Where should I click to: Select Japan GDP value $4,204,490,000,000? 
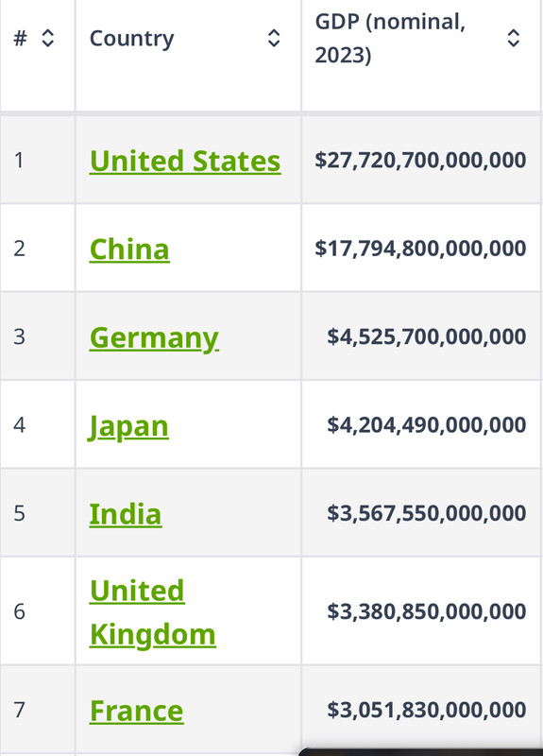point(427,424)
